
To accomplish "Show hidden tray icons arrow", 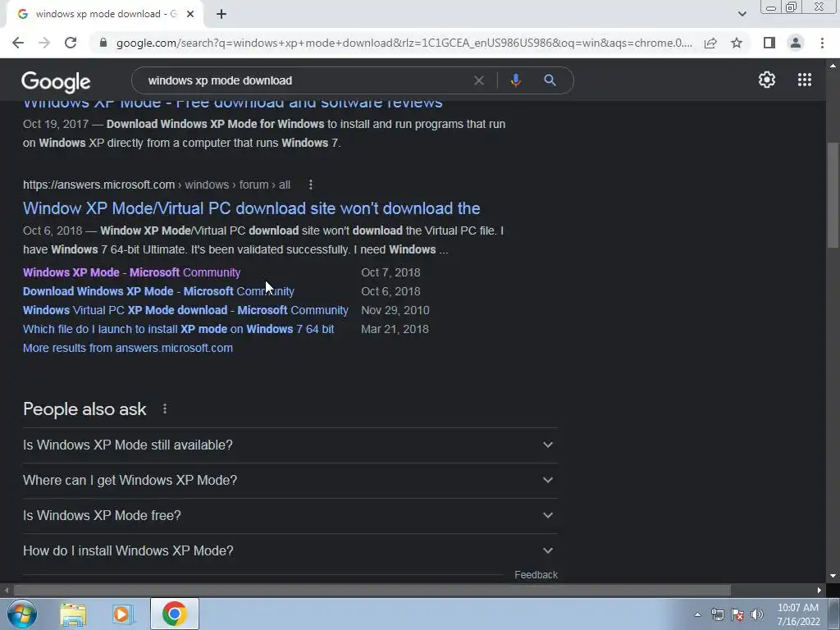I will (697, 614).
